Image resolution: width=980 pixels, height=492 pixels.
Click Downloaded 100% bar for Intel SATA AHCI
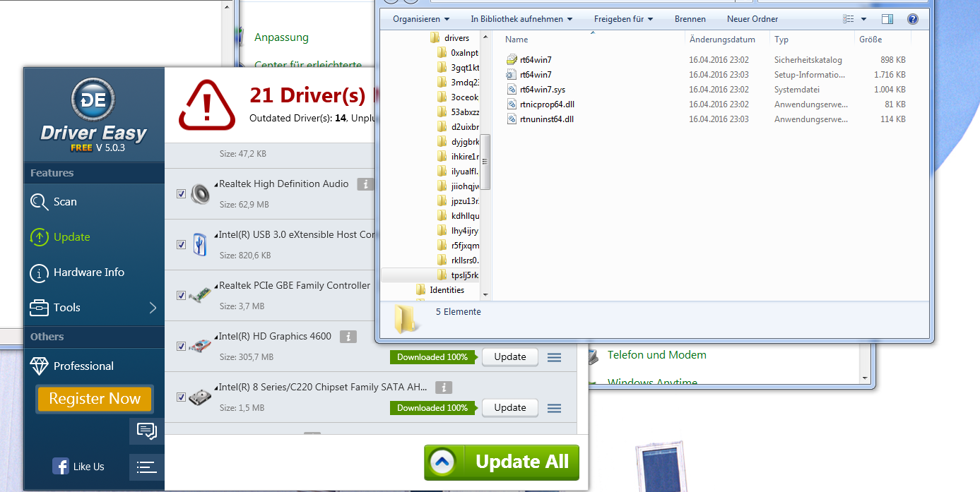click(432, 408)
